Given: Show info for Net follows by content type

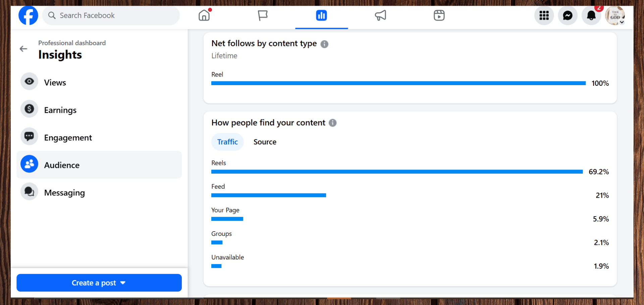Looking at the screenshot, I should point(324,44).
